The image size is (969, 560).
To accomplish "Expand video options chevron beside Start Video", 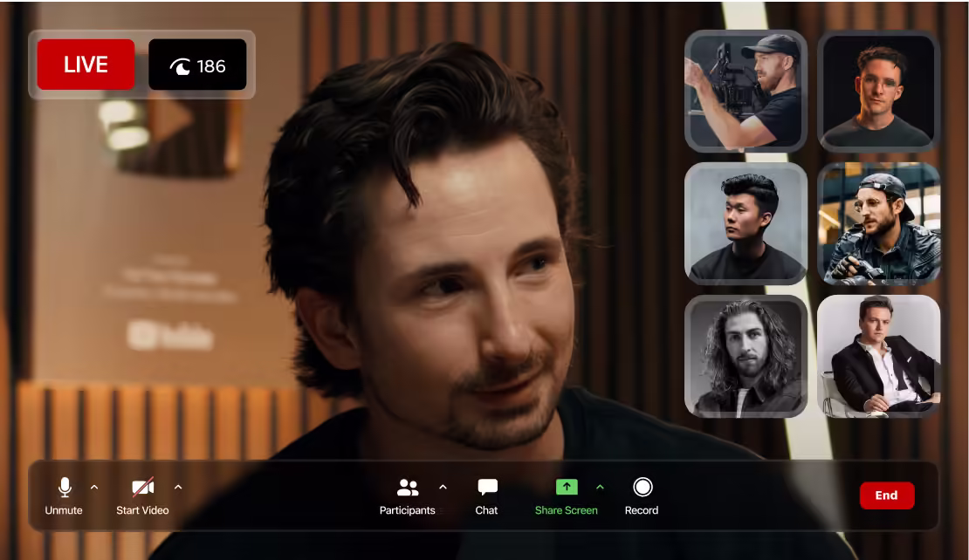I will coord(178,487).
